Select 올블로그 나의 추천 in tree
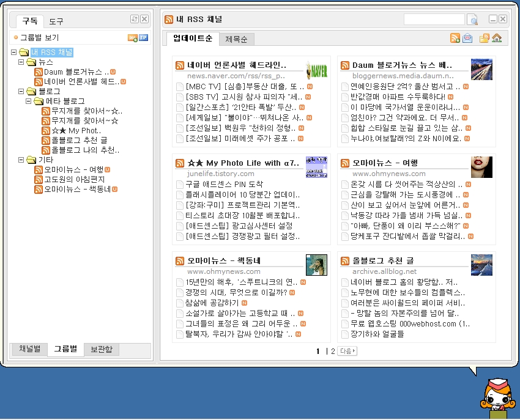 (85, 150)
